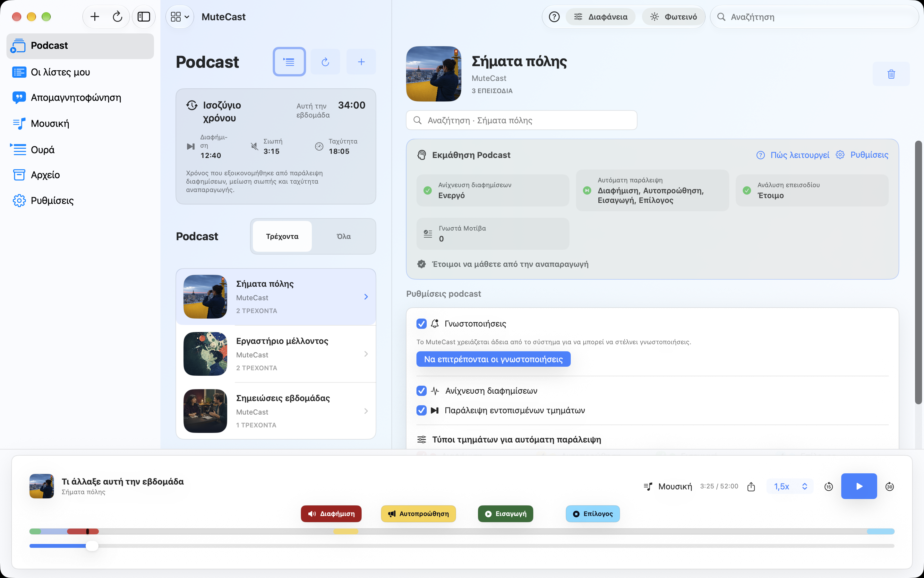Viewport: 924px width, 578px height.
Task: Toggle the Ανίχνευση διαφημίσεων checkbox
Action: (422, 391)
